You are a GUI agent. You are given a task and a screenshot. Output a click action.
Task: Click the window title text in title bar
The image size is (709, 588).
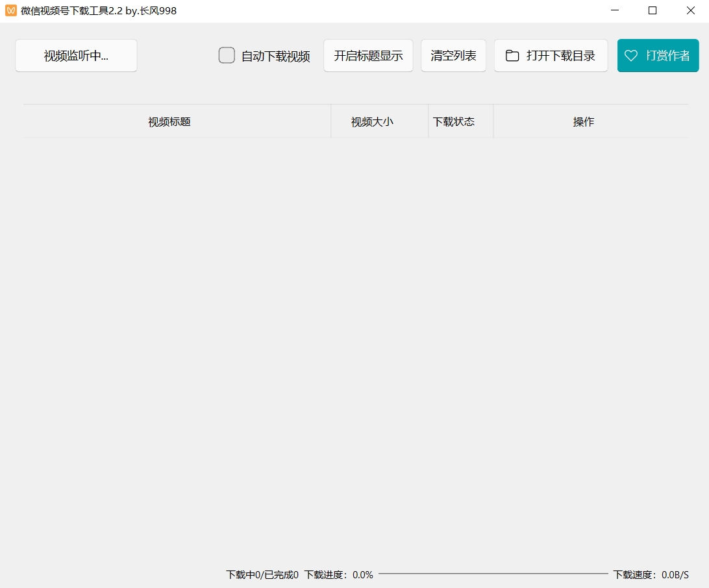(99, 10)
